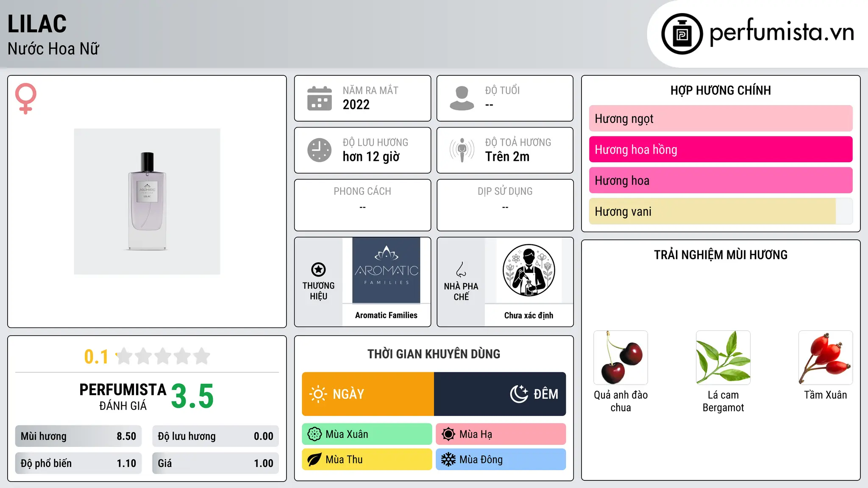Click the Dịp Sử Dụng card
The width and height of the screenshot is (868, 488).
coord(505,205)
